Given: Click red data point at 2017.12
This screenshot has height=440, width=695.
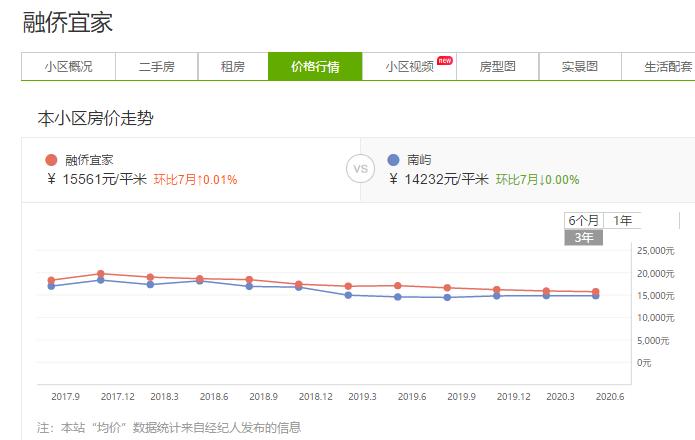Looking at the screenshot, I should 101,274.
